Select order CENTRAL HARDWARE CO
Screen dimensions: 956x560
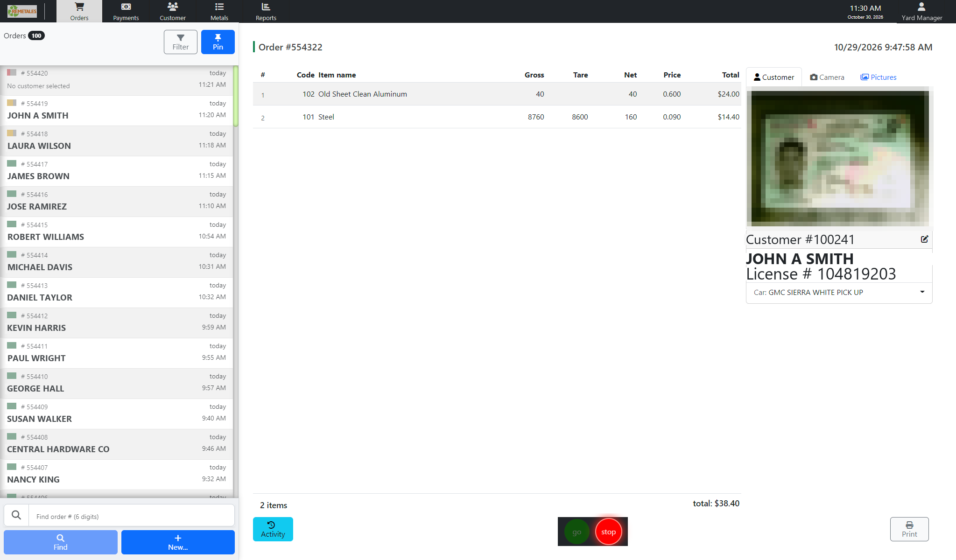tap(116, 444)
